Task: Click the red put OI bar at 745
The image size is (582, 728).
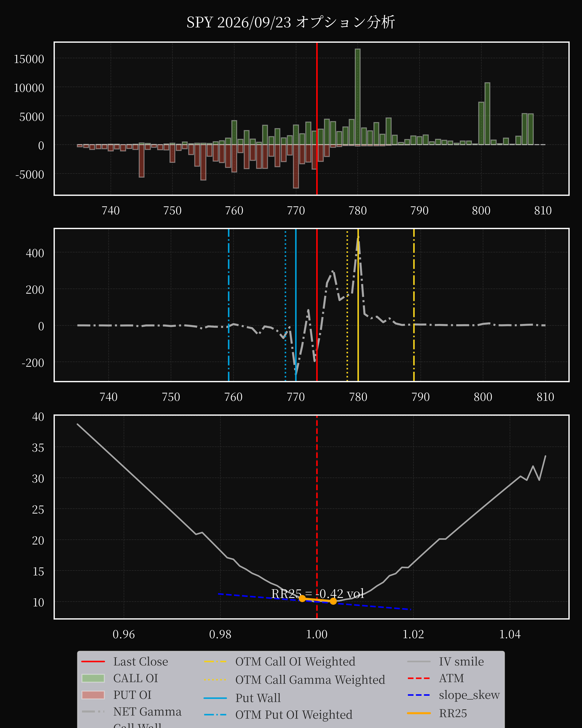Action: coord(142,161)
